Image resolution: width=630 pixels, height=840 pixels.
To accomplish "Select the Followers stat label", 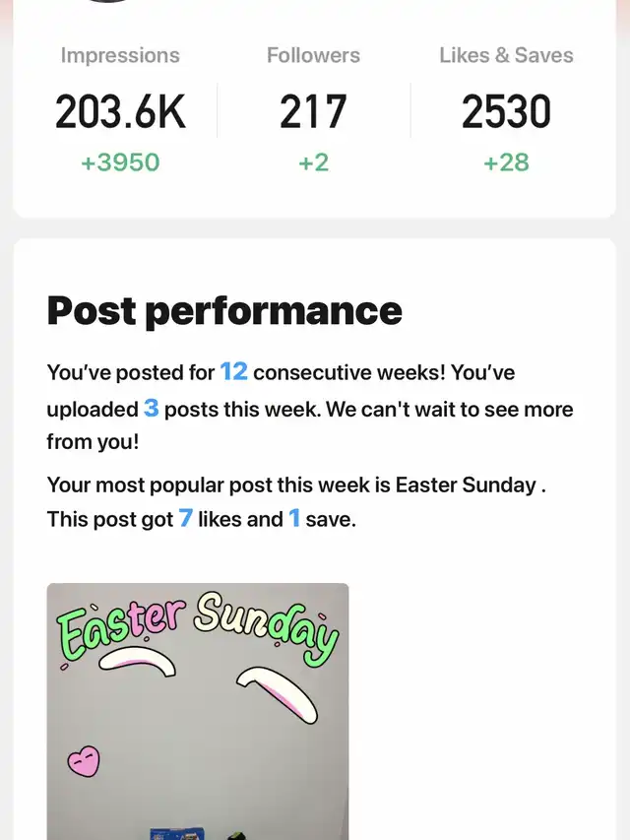I will pyautogui.click(x=313, y=55).
